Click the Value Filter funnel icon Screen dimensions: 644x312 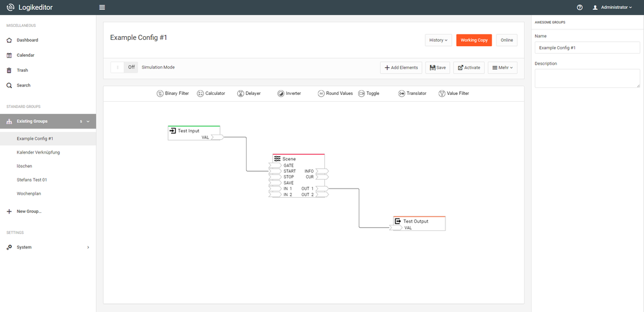442,94
